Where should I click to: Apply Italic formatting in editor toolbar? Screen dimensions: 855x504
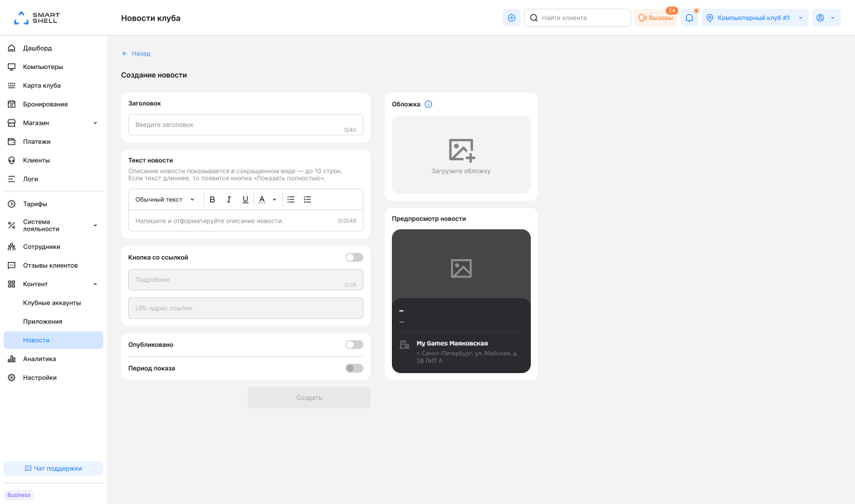tap(229, 199)
